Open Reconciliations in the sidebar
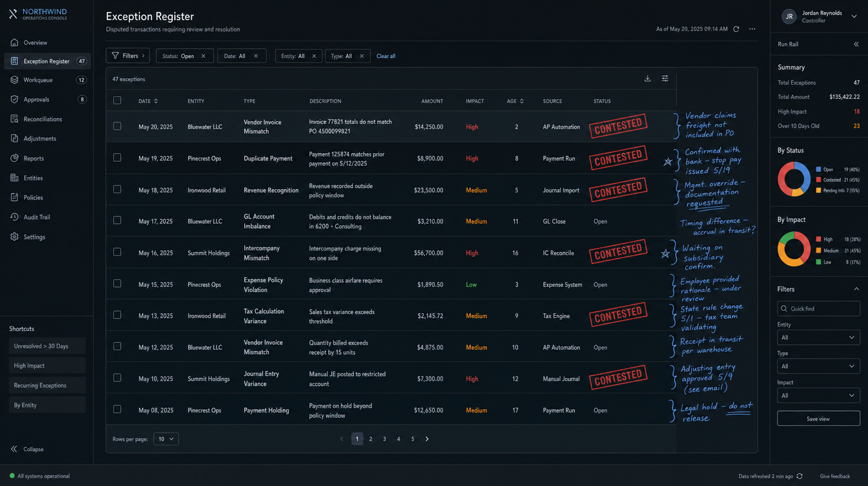This screenshot has height=486, width=868. coord(43,120)
